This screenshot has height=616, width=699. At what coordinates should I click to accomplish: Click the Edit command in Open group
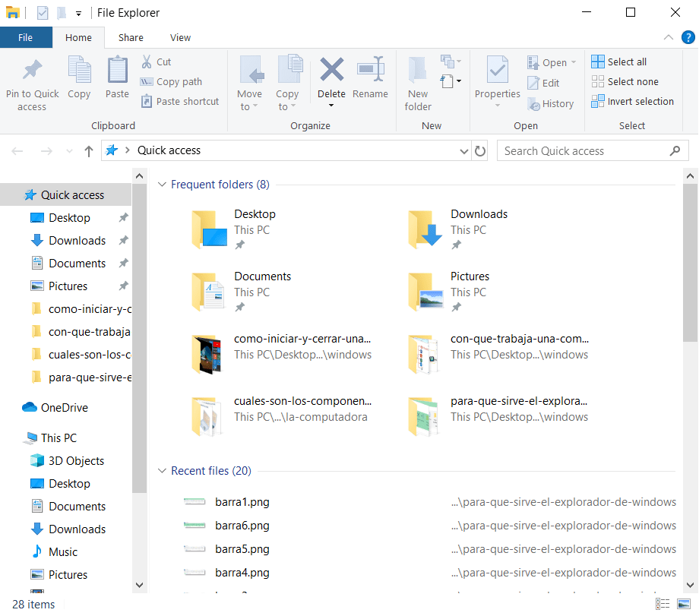pos(543,83)
